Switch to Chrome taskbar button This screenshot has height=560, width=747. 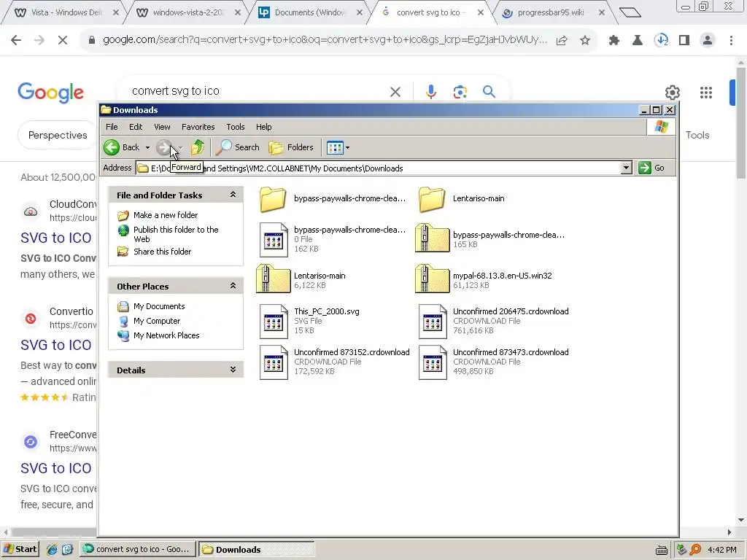click(x=138, y=549)
